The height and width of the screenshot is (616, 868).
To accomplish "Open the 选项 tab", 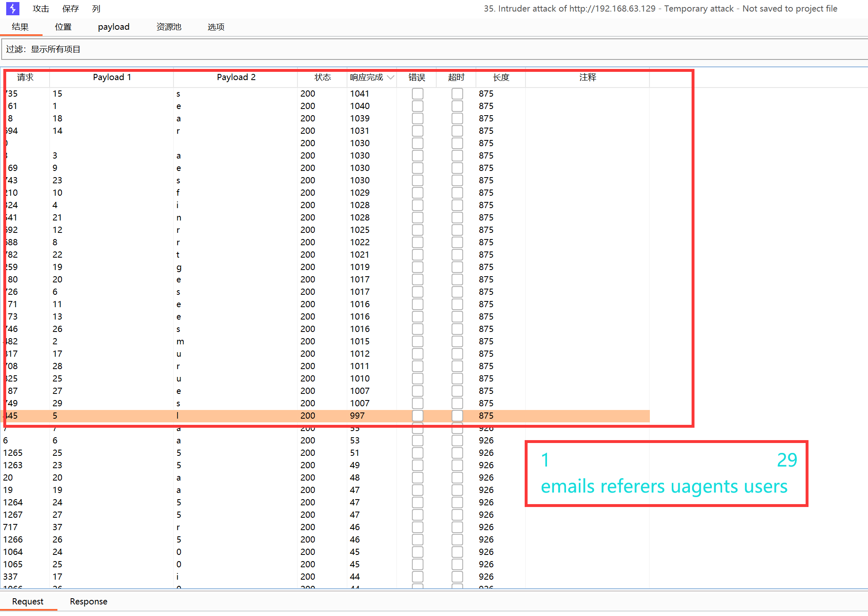I will tap(216, 27).
